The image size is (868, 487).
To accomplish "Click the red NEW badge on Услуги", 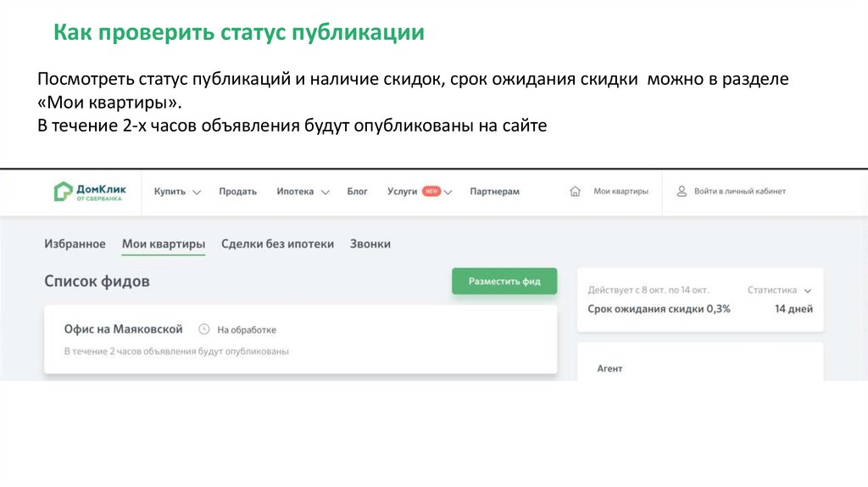I will [431, 192].
